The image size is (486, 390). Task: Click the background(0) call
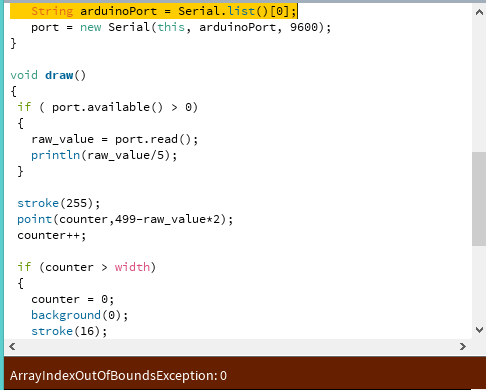pos(79,315)
